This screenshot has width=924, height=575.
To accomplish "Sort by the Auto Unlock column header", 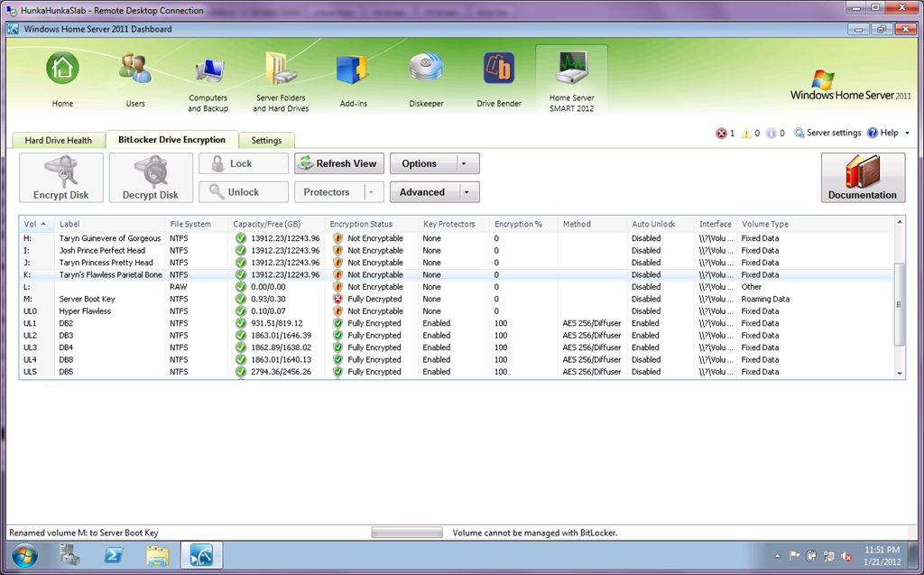I will tap(653, 224).
